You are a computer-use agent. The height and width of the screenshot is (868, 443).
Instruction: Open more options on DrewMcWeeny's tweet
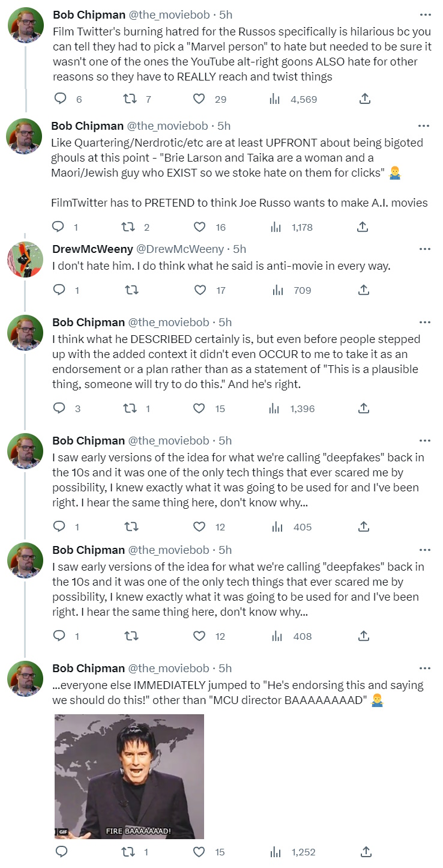point(424,249)
